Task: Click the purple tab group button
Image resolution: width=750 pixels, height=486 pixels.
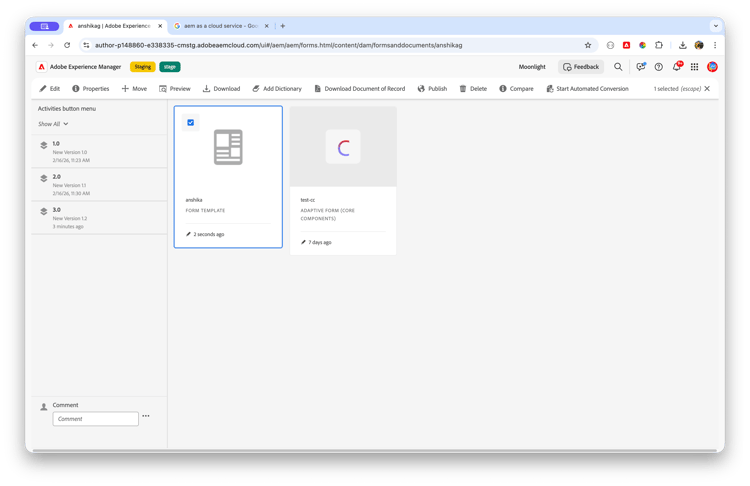Action: tap(44, 26)
